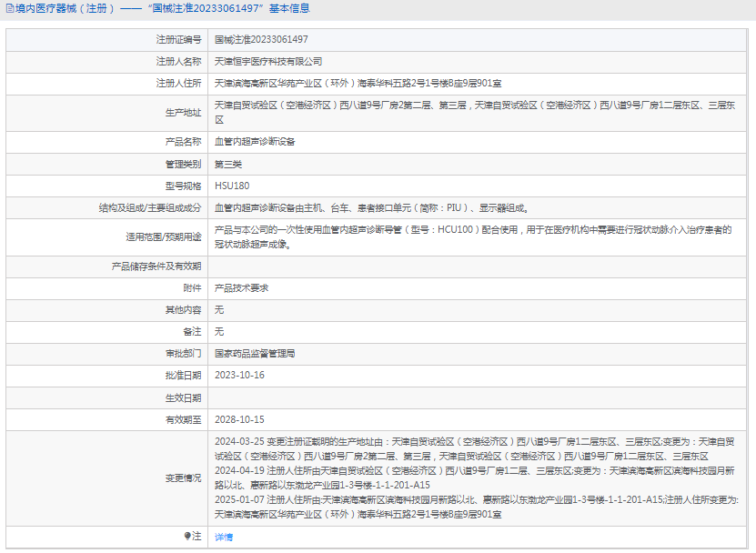The width and height of the screenshot is (756, 553).
Task: Click the 适用范围/预期用途 description value
Action: click(x=473, y=237)
